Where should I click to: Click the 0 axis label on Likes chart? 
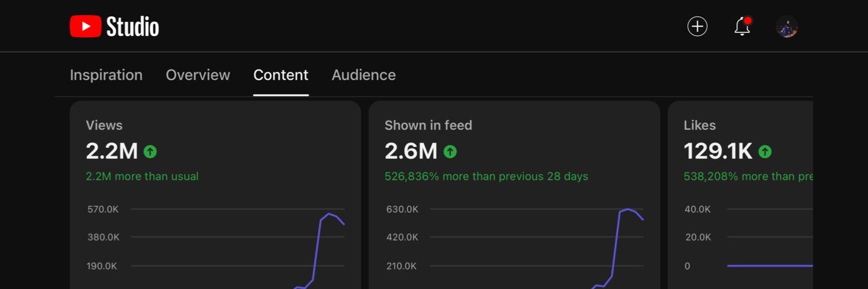tap(687, 266)
